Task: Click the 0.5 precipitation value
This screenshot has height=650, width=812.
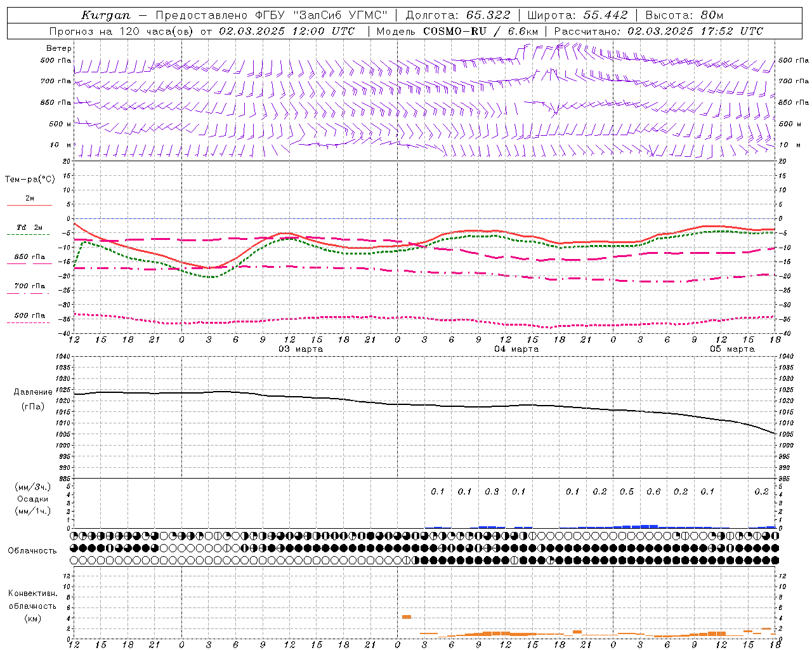Action: (627, 491)
